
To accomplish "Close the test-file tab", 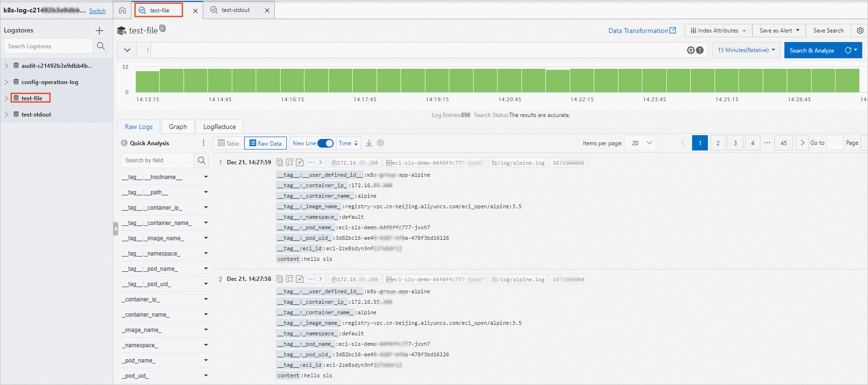I will click(x=195, y=11).
